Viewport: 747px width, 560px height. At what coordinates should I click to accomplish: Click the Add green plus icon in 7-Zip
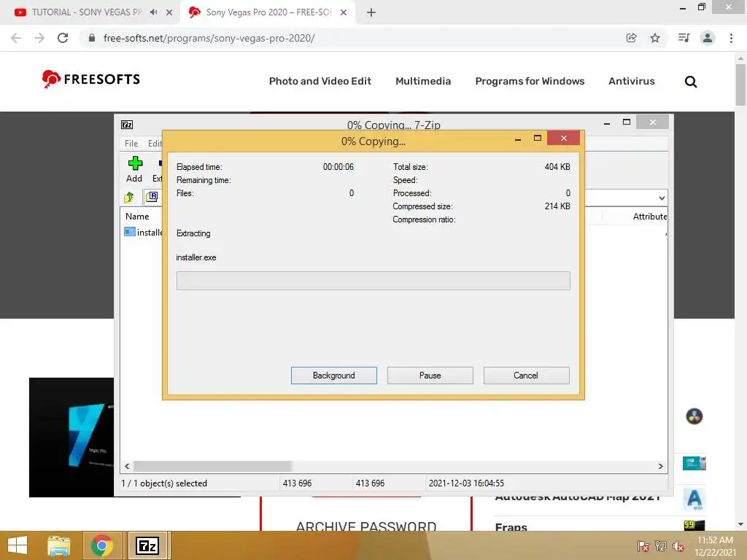[x=135, y=169]
